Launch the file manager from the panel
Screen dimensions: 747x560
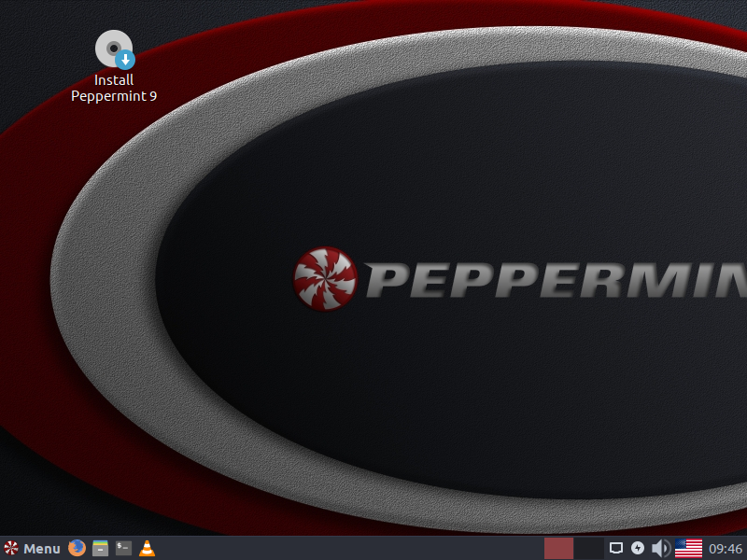point(101,549)
